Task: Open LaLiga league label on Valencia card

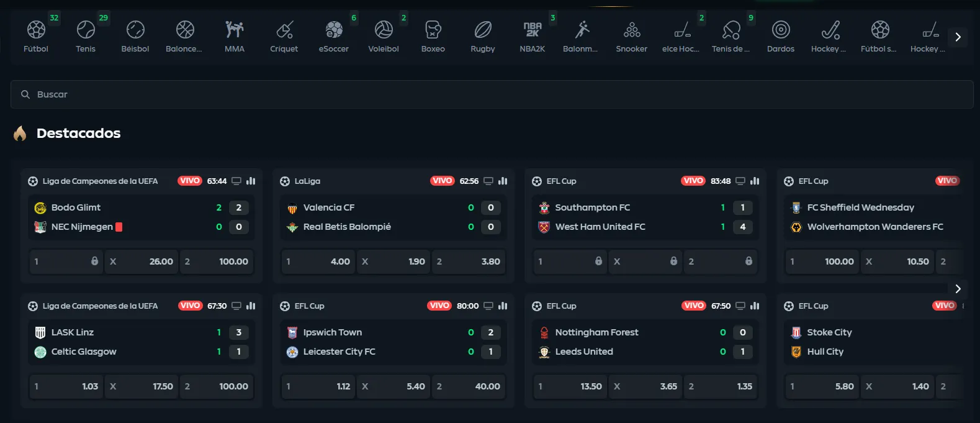Action: coord(307,181)
